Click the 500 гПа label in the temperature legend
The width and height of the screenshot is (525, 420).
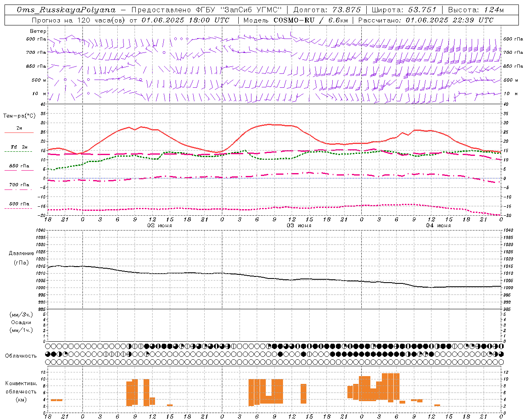click(x=19, y=204)
